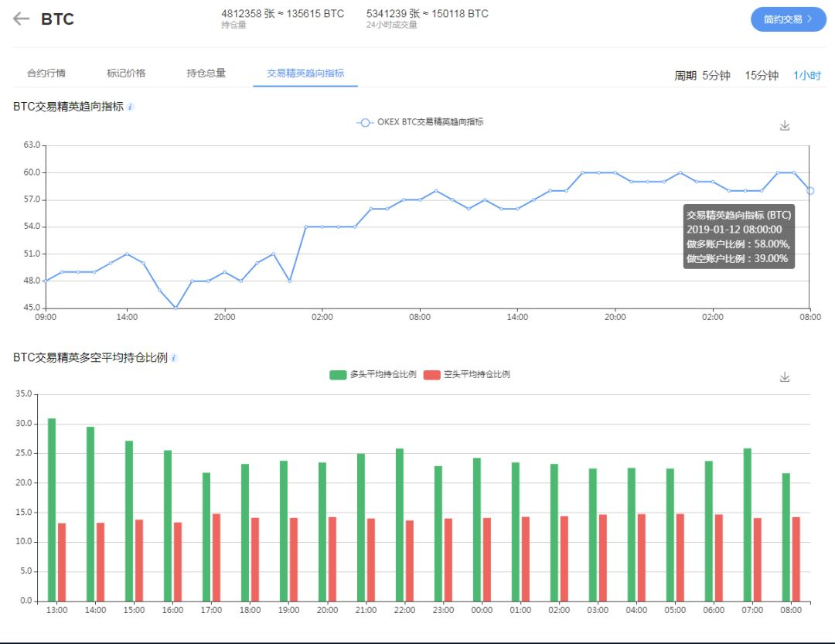Click info icon beside BTC交易精英趋向指标 title
The height and width of the screenshot is (644, 835).
[x=130, y=107]
